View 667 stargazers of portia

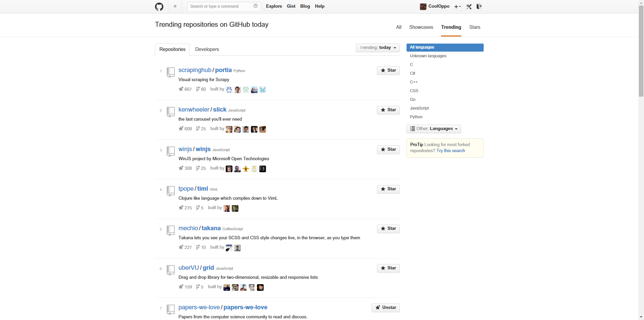tap(185, 89)
